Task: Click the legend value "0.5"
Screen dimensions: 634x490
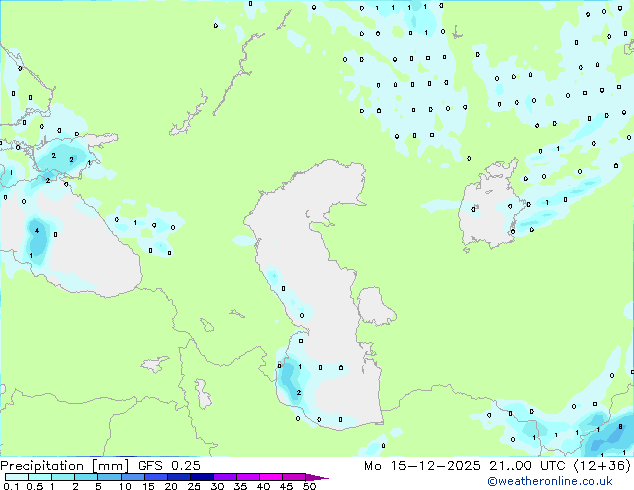Action: click(35, 486)
